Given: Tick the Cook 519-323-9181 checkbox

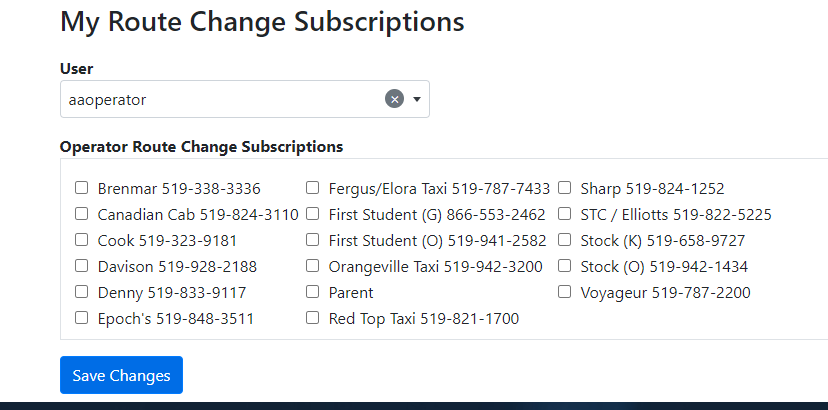Looking at the screenshot, I should coord(82,240).
